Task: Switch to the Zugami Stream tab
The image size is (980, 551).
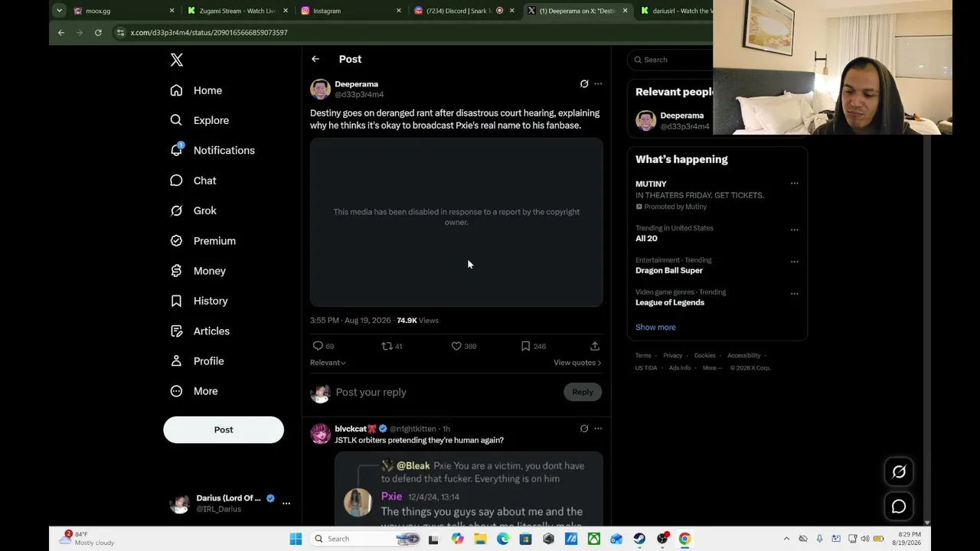Action: tap(238, 11)
